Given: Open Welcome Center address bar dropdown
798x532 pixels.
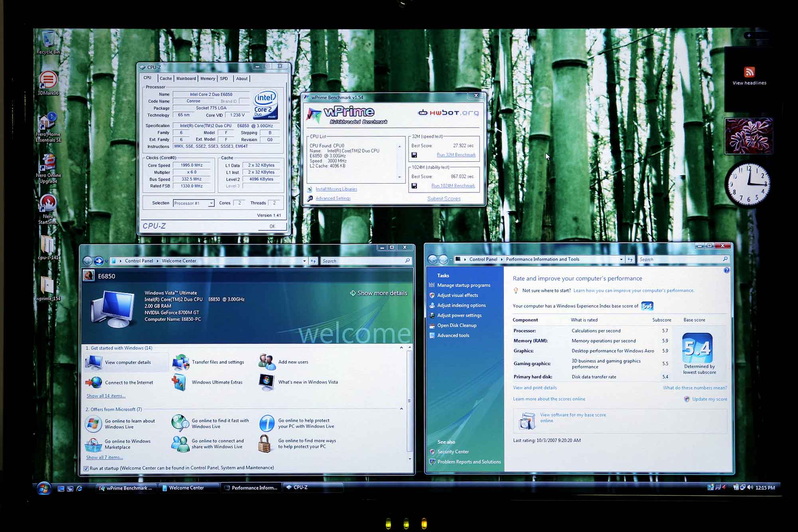Looking at the screenshot, I should click(x=304, y=261).
